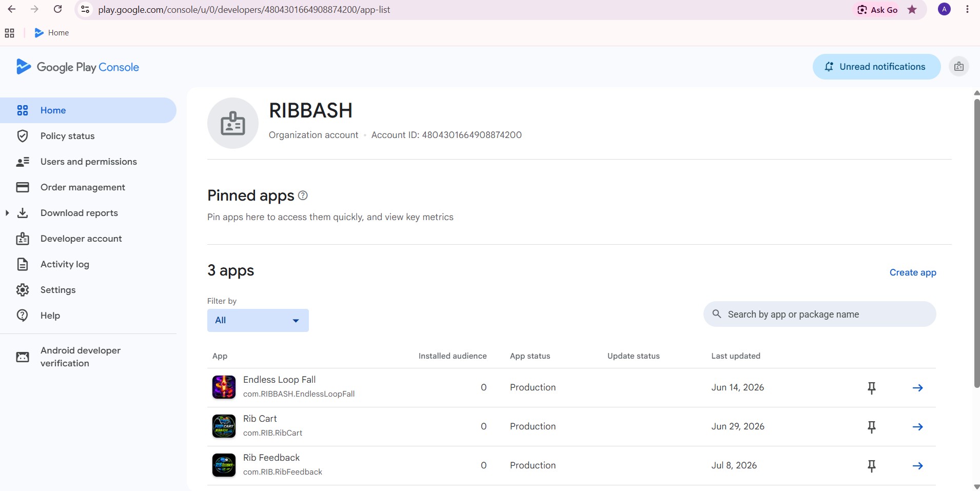Screen dimensions: 980x491
Task: Open Help in sidebar
Action: [x=88, y=316]
